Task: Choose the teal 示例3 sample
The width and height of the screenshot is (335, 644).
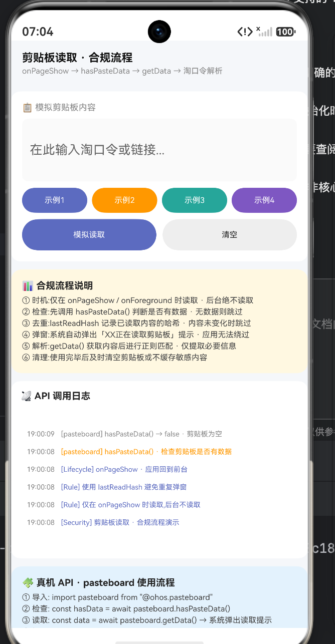Action: pos(195,200)
